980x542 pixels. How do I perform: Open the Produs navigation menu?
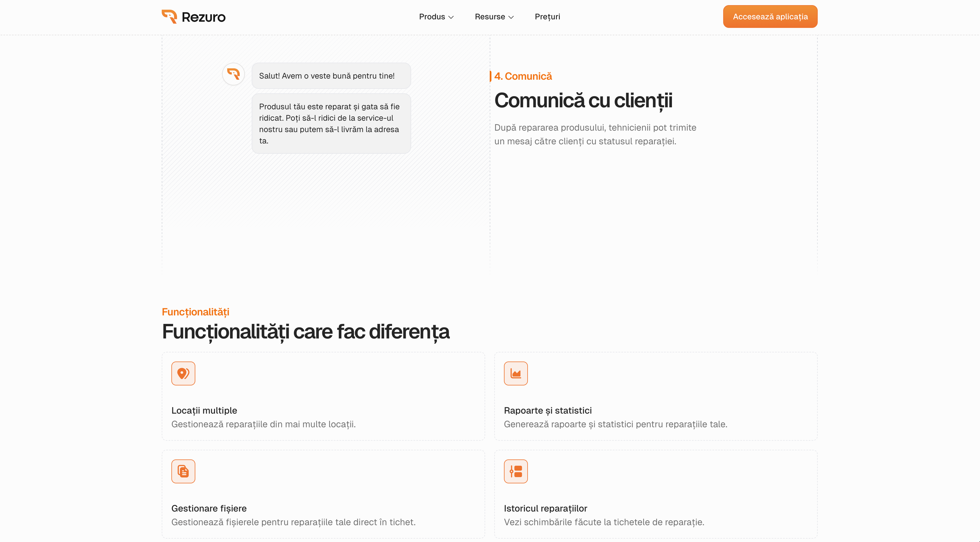[432, 17]
